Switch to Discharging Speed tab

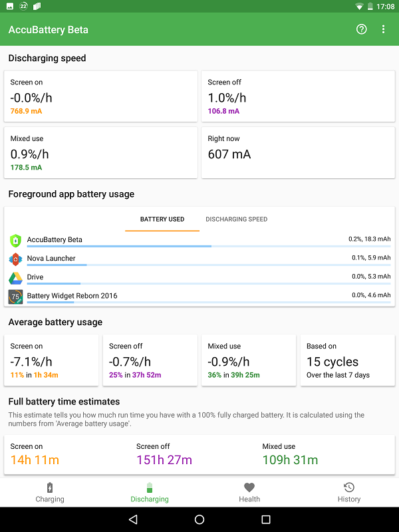coord(237,219)
